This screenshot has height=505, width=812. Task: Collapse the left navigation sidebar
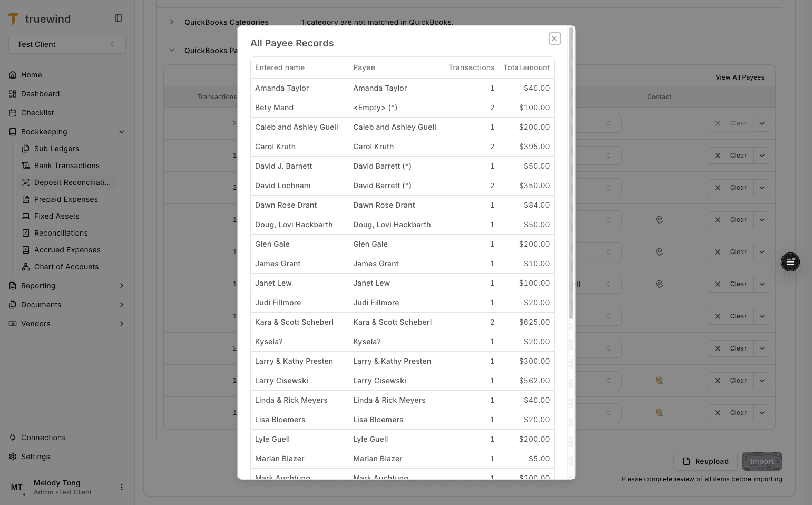click(118, 17)
